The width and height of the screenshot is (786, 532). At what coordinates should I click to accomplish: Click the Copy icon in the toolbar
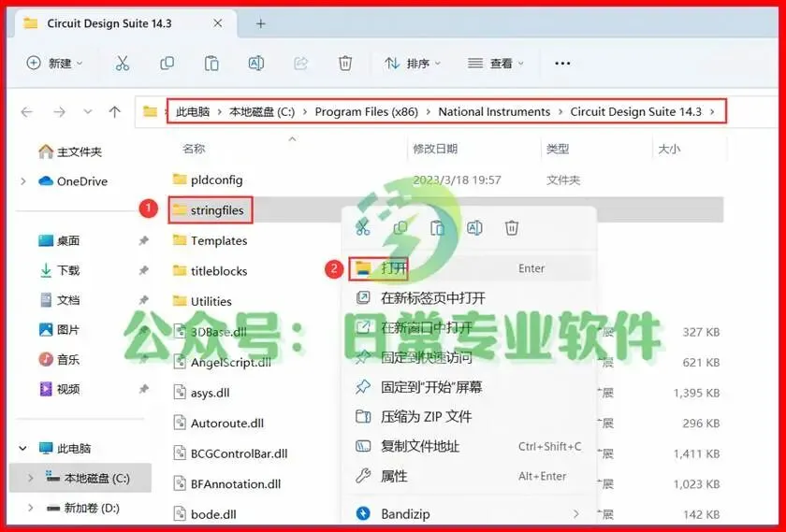[x=167, y=64]
